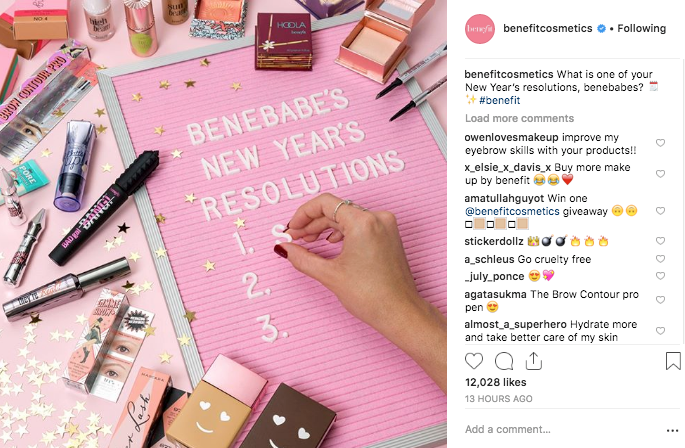Open benefit profile picture avatar
The height and width of the screenshot is (448, 685).
tap(480, 29)
